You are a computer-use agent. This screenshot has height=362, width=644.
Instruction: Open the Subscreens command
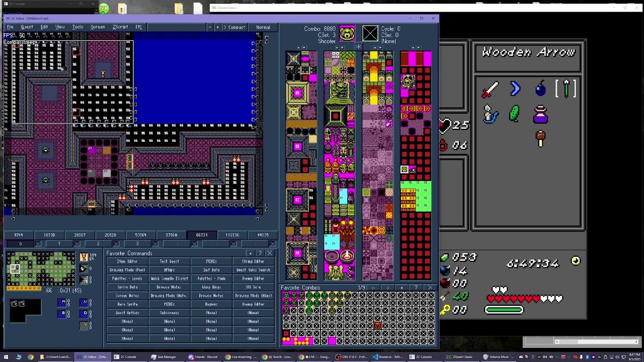click(169, 313)
